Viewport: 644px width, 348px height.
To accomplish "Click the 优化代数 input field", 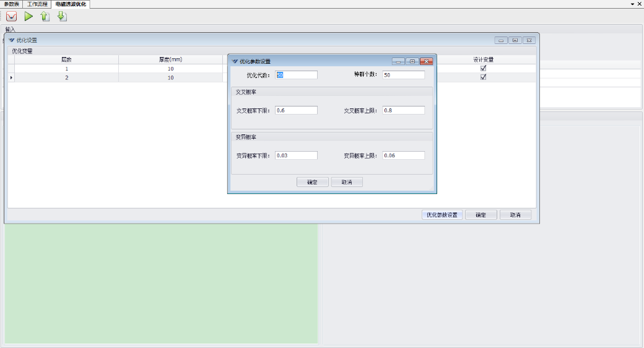I will [296, 75].
